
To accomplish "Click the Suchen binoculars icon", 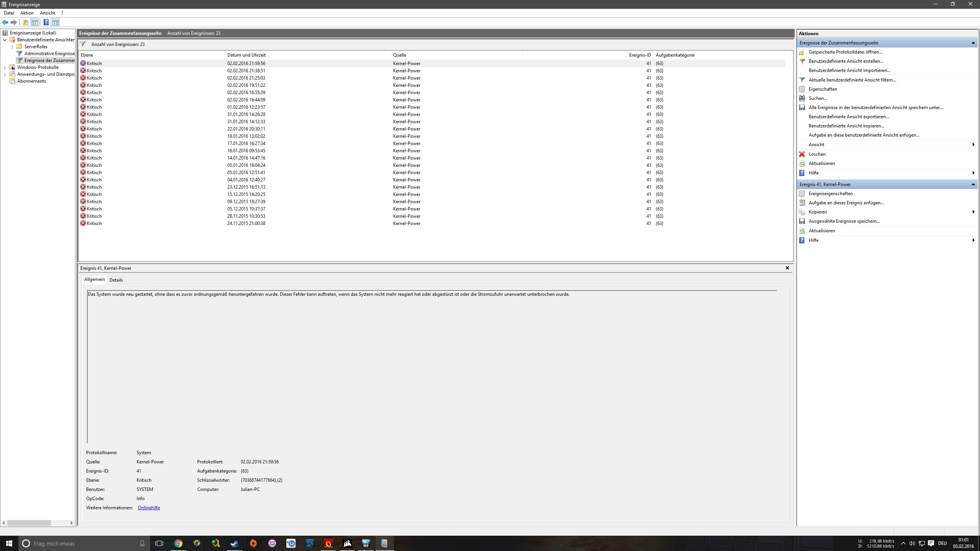I will pyautogui.click(x=802, y=98).
